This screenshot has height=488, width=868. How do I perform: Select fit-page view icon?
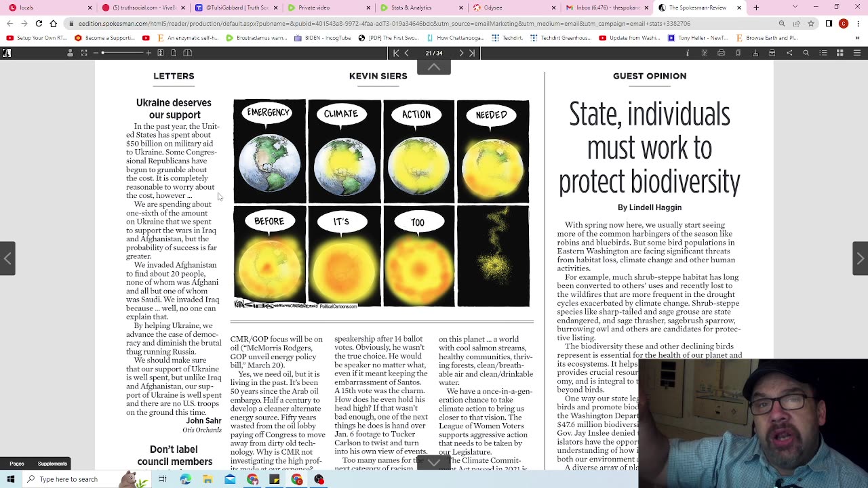pyautogui.click(x=161, y=53)
